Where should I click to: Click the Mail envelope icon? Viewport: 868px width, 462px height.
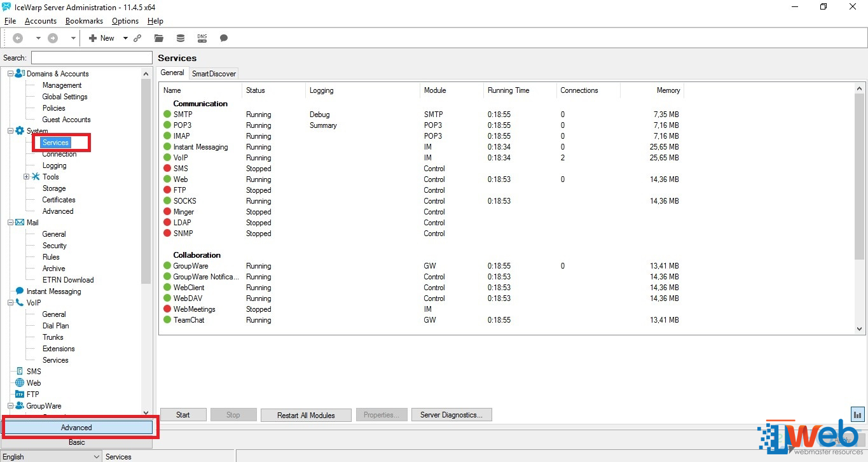pos(20,222)
